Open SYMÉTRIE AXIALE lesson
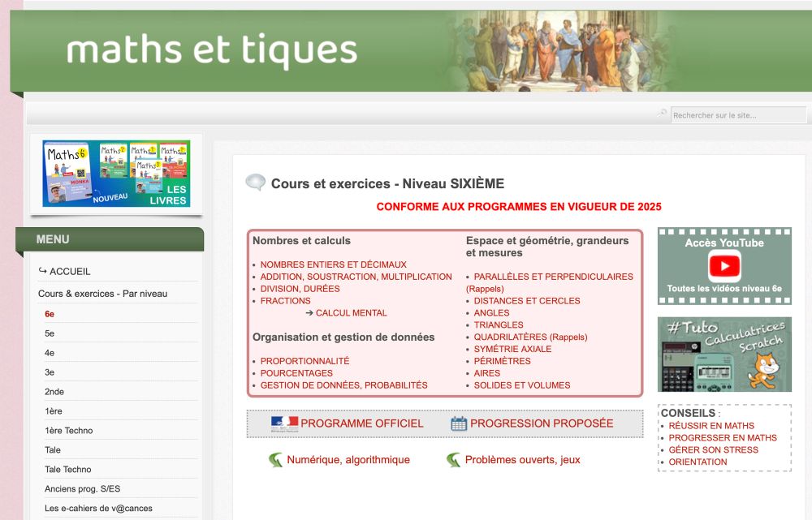 (512, 350)
